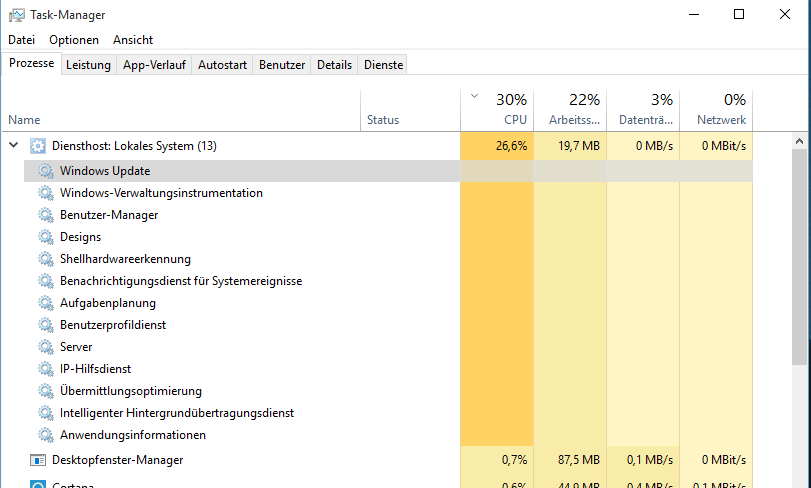This screenshot has height=488, width=811.
Task: Select the Server service row
Action: click(x=388, y=347)
